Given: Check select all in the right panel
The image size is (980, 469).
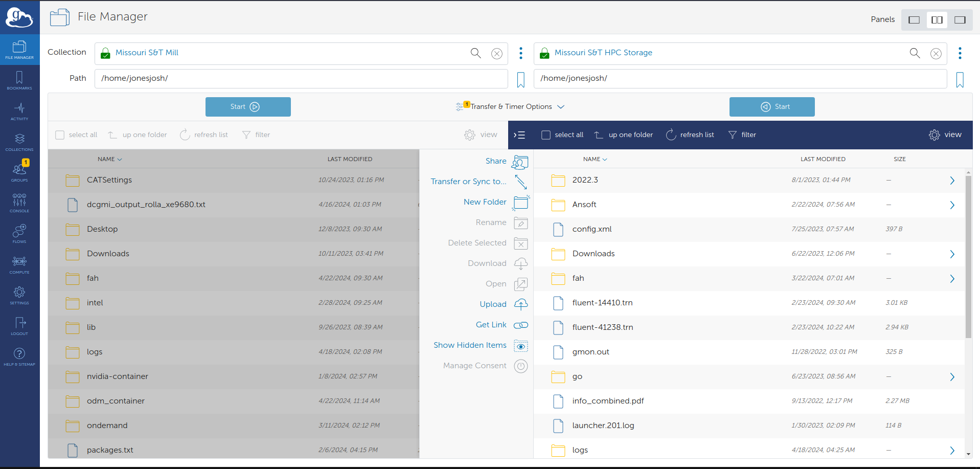Looking at the screenshot, I should pos(546,135).
